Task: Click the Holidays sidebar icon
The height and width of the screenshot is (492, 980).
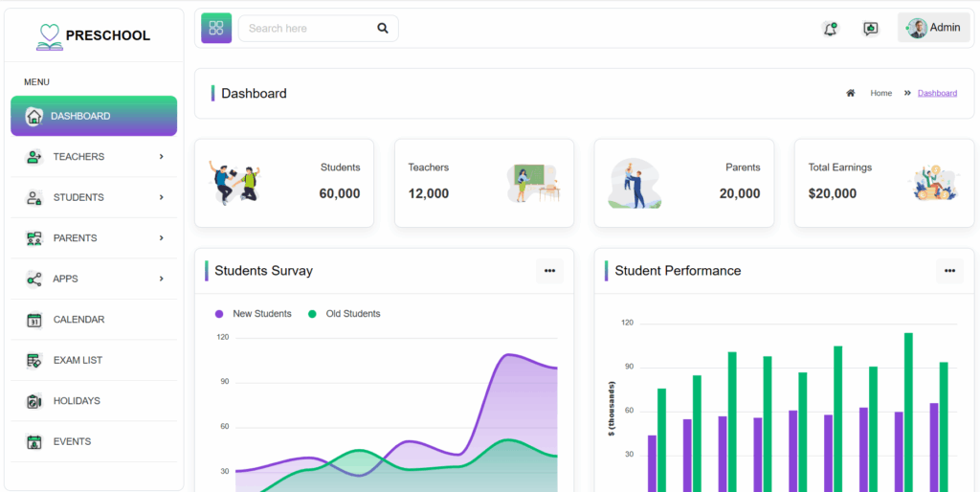Action: pyautogui.click(x=34, y=401)
